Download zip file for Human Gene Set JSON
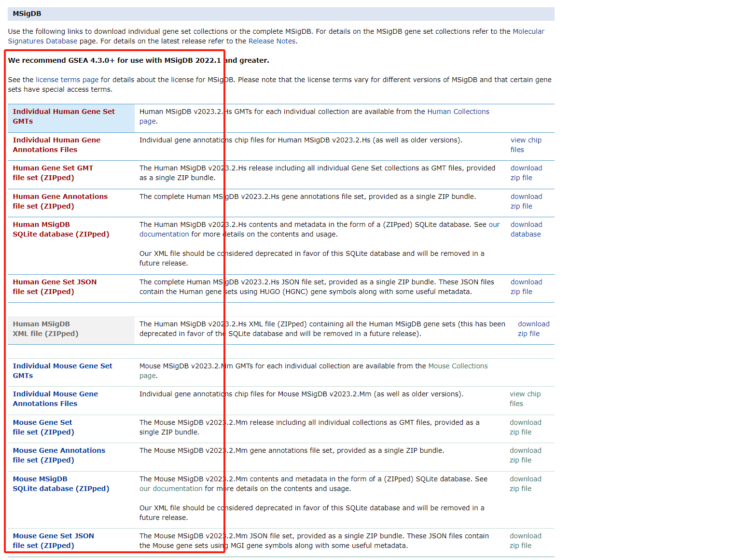Image resolution: width=737 pixels, height=560 pixels. pos(527,287)
